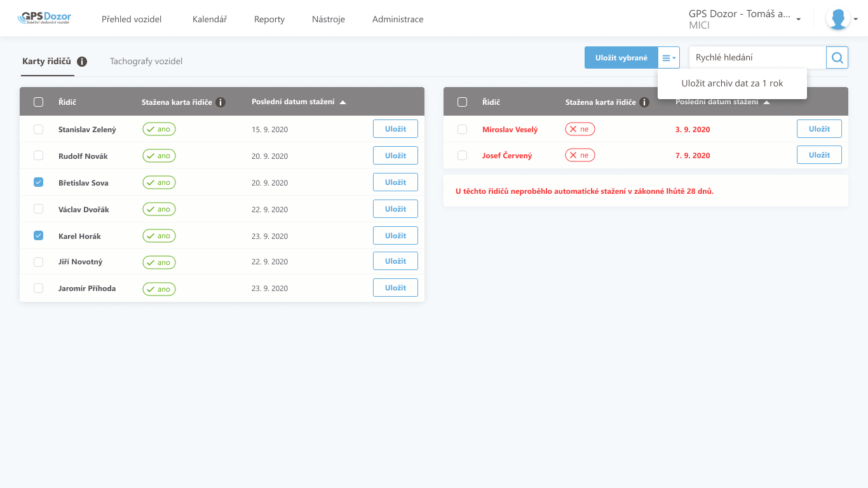The width and height of the screenshot is (868, 488).
Task: Toggle the list menu next to Uložit vybrané
Action: (x=668, y=58)
